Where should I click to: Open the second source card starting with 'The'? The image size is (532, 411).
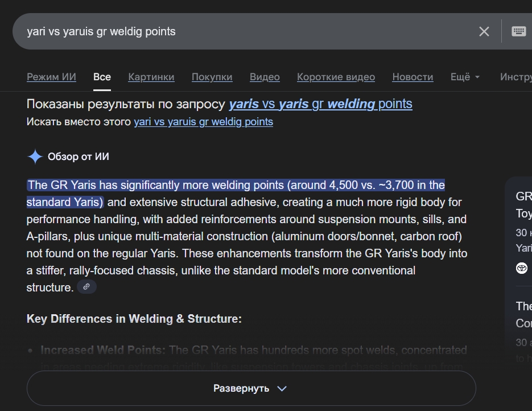523,315
